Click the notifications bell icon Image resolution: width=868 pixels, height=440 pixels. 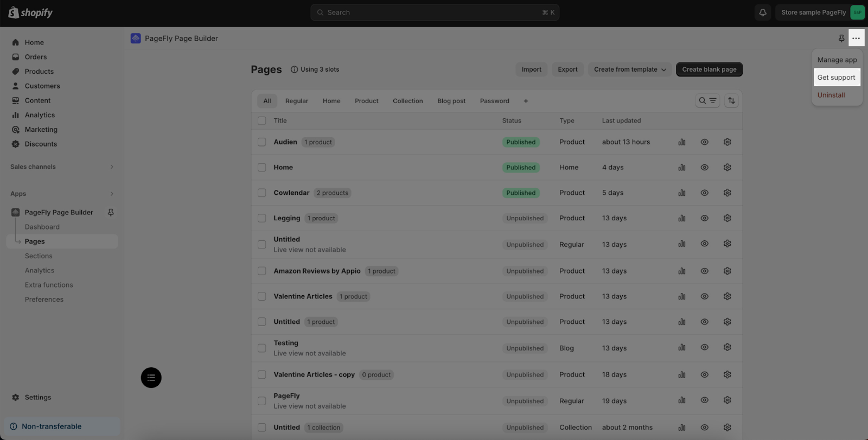point(763,12)
